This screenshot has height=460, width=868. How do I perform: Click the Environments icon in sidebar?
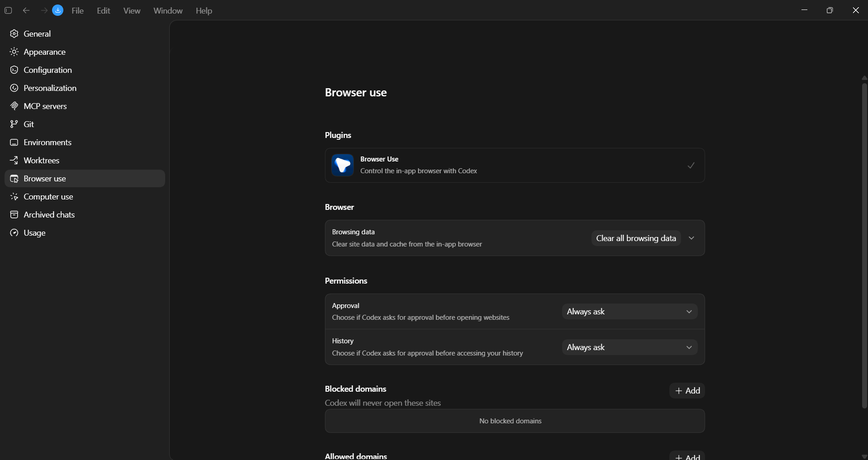pos(14,142)
